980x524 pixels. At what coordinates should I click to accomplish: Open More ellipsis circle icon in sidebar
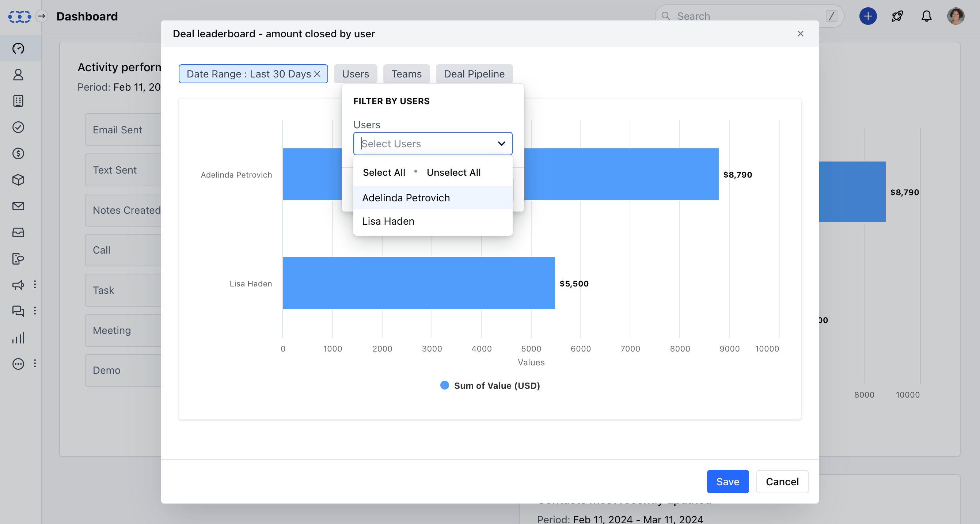[18, 364]
